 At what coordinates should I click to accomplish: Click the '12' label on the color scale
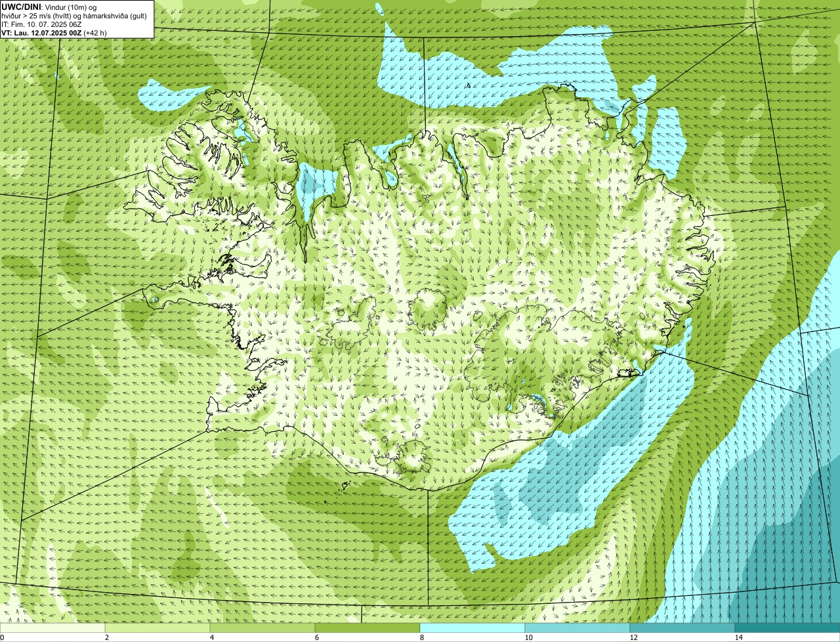[x=633, y=637]
